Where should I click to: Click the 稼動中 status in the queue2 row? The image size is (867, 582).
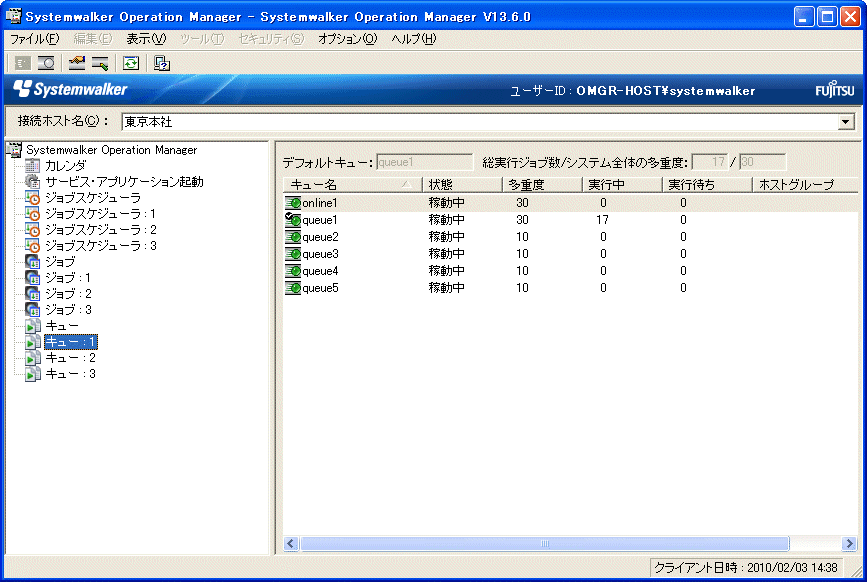(x=447, y=237)
